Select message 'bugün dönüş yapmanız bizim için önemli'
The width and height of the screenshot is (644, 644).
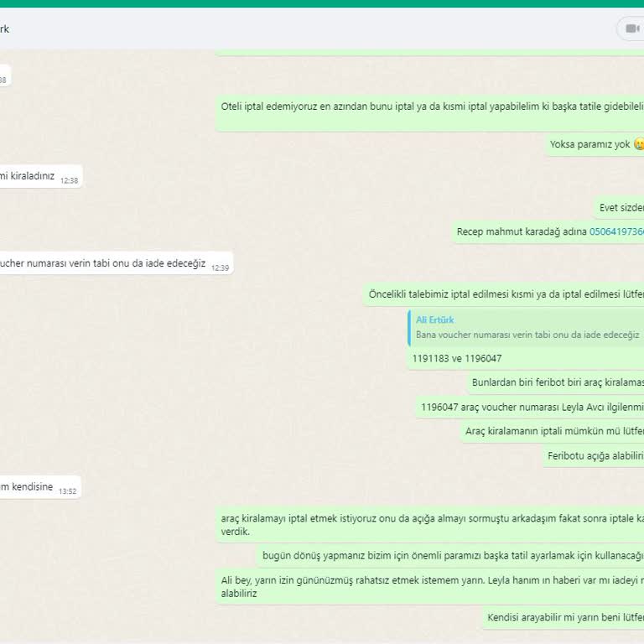(x=450, y=556)
